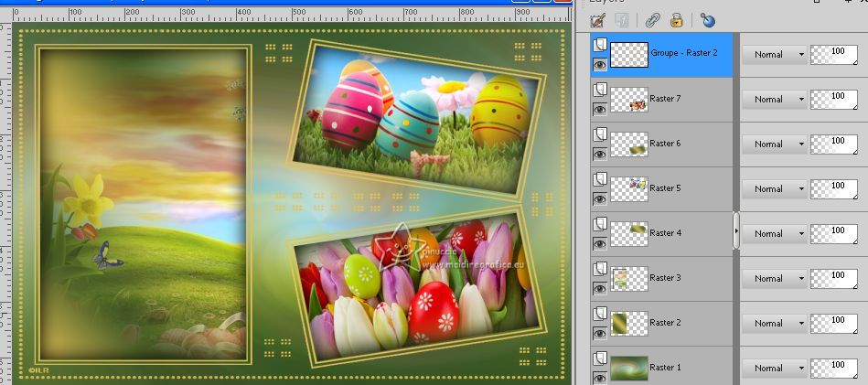
Task: Click the Raster 7 layer type icon
Action: click(x=600, y=90)
